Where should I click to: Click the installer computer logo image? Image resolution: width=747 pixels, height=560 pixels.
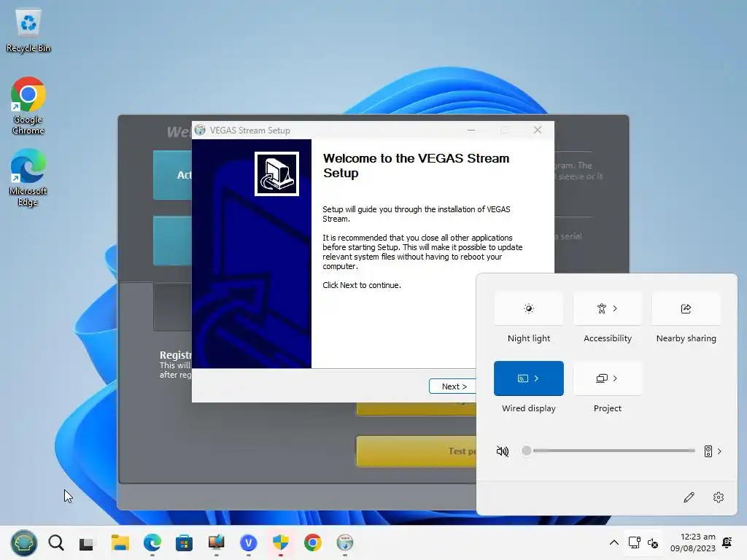pyautogui.click(x=276, y=174)
